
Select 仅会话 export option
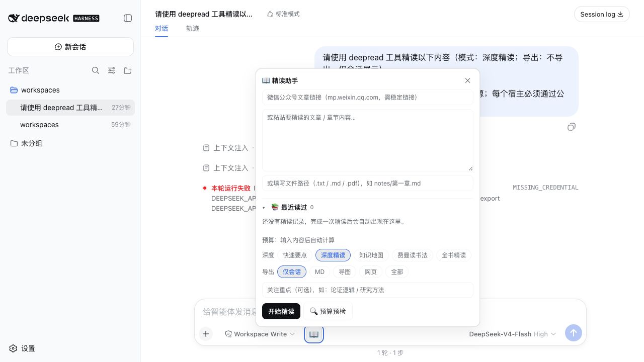[292, 272]
